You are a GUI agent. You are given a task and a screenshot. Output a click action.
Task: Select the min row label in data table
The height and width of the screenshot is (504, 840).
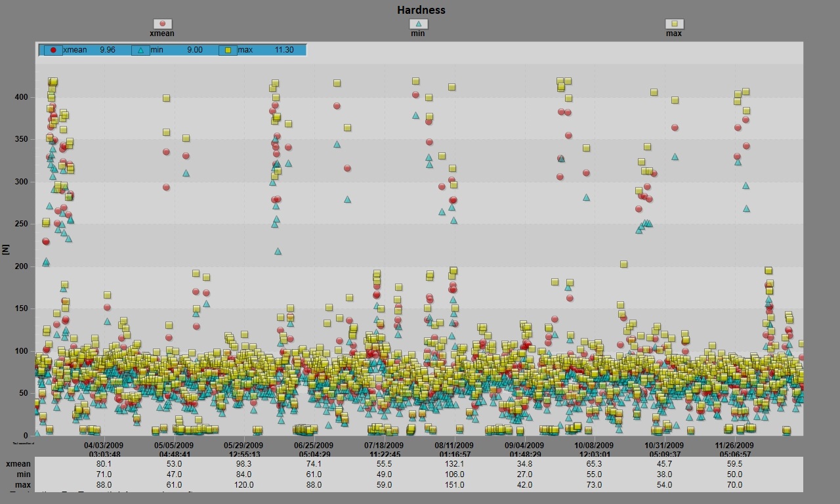[x=24, y=474]
